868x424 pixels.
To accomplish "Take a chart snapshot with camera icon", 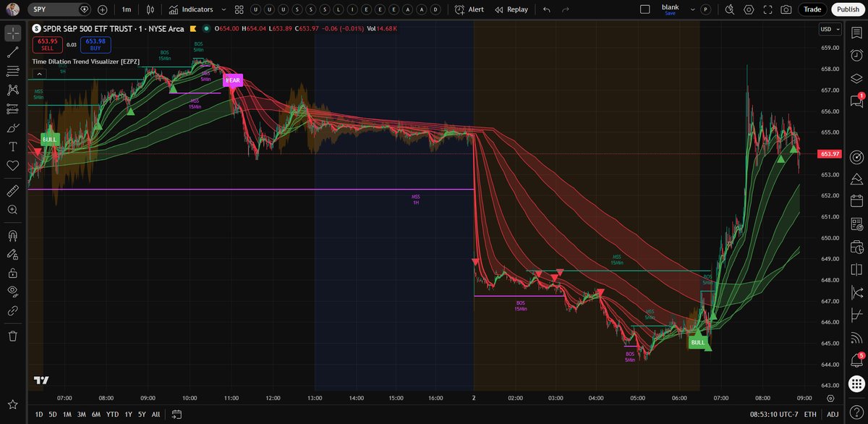I will pos(786,9).
